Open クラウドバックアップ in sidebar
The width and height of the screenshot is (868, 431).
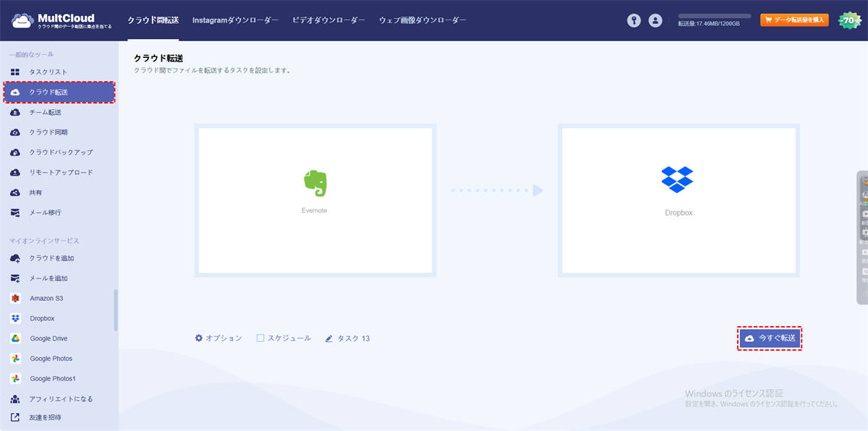coord(59,153)
